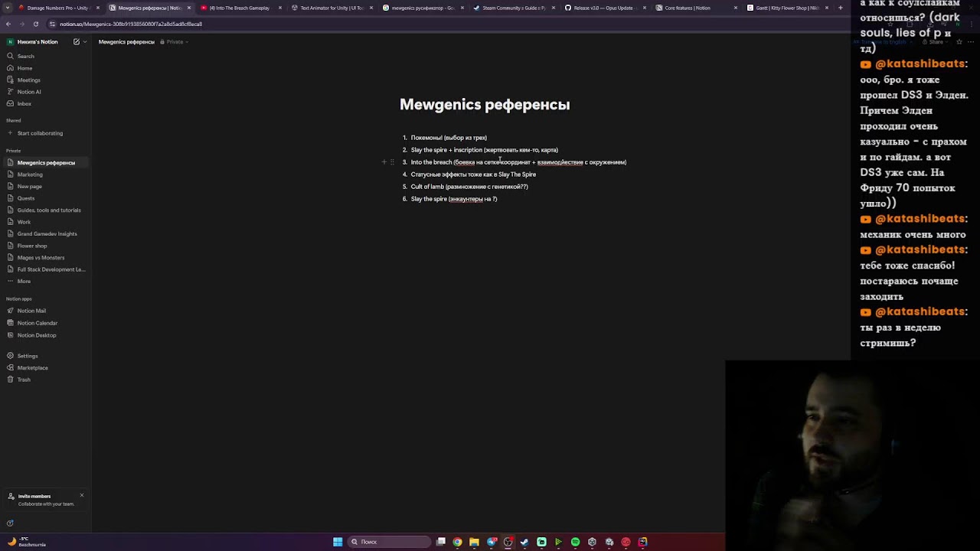Open Notion Desktop app link
This screenshot has width=980, height=551.
pos(46,335)
